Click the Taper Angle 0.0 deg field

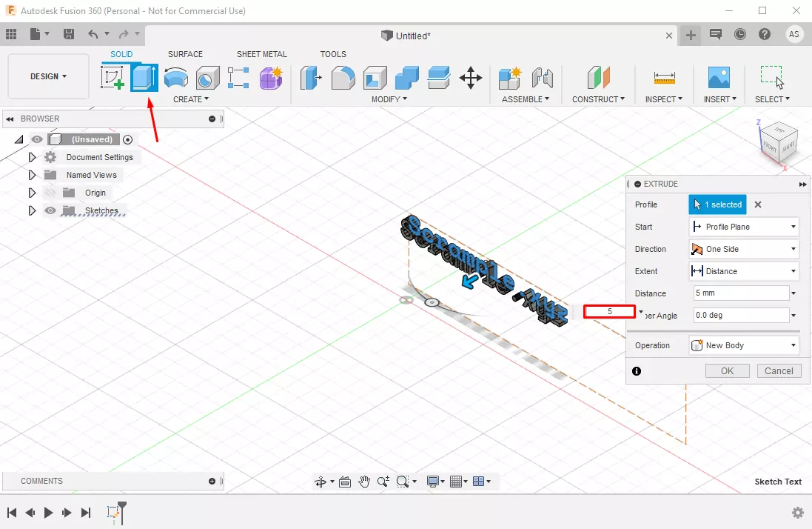[741, 315]
